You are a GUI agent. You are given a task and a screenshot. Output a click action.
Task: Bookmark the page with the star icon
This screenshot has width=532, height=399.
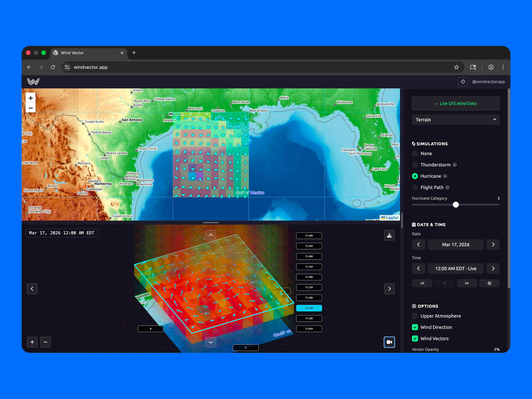coord(456,67)
